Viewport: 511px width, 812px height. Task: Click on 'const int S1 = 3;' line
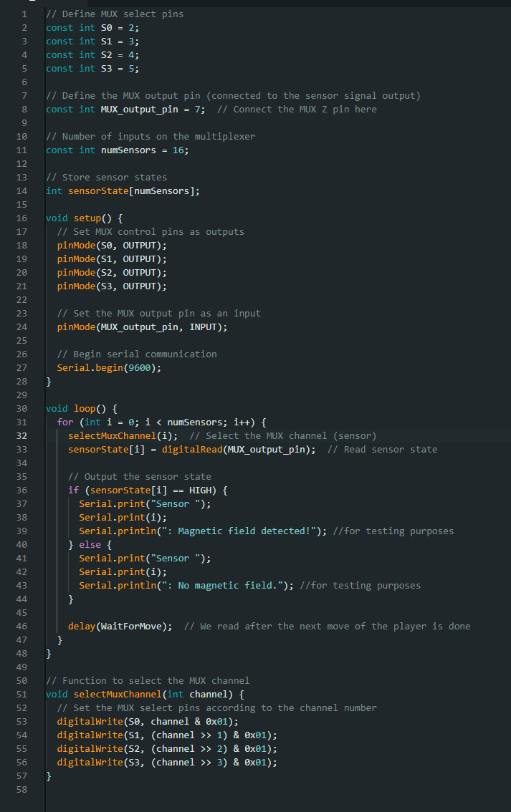click(x=92, y=42)
